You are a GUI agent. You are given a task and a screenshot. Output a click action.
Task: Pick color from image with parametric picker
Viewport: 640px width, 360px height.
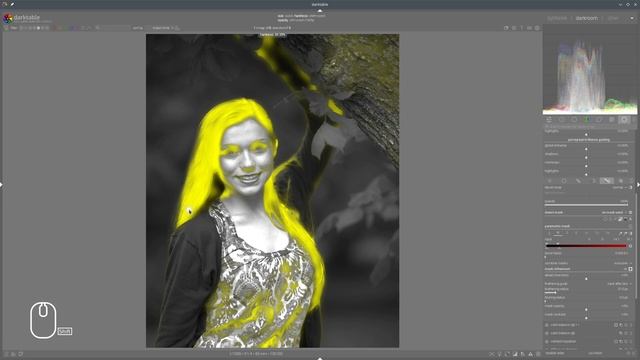pos(620,233)
